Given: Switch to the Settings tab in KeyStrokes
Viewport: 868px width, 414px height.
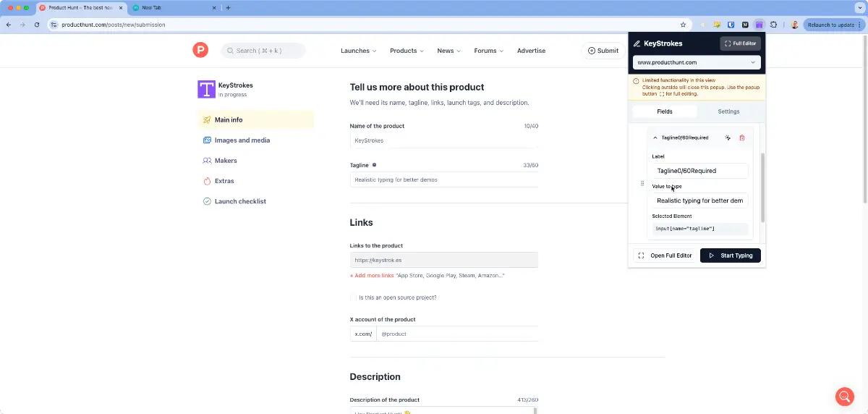Looking at the screenshot, I should point(728,111).
